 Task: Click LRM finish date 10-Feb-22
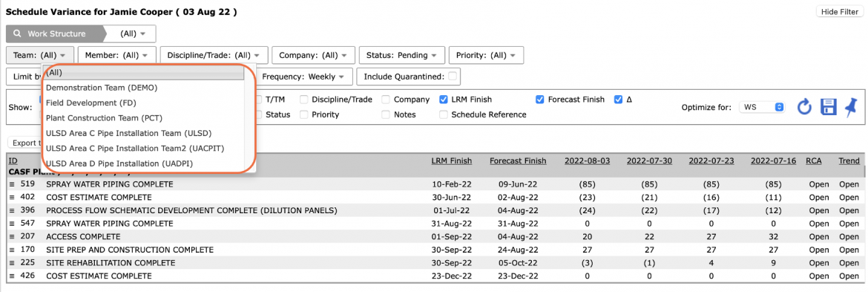pyautogui.click(x=452, y=184)
